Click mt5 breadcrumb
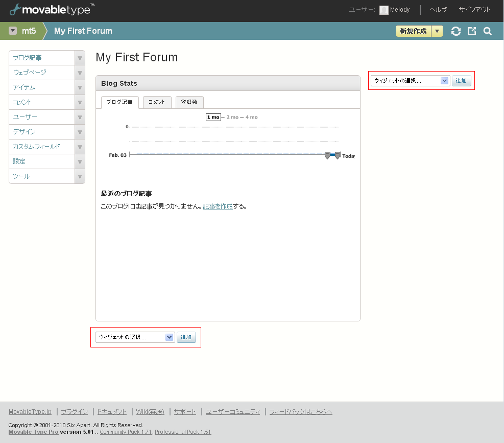This screenshot has height=443, width=504. click(x=29, y=31)
